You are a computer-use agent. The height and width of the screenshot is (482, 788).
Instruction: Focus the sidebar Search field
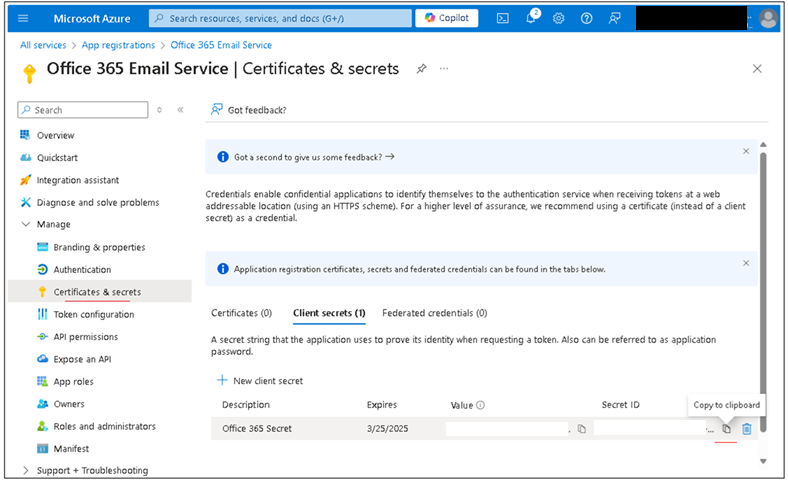(83, 110)
